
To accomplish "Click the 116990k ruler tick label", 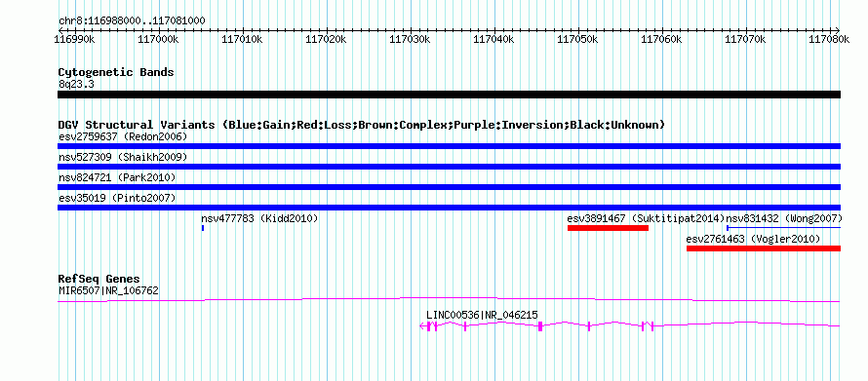I will [74, 39].
